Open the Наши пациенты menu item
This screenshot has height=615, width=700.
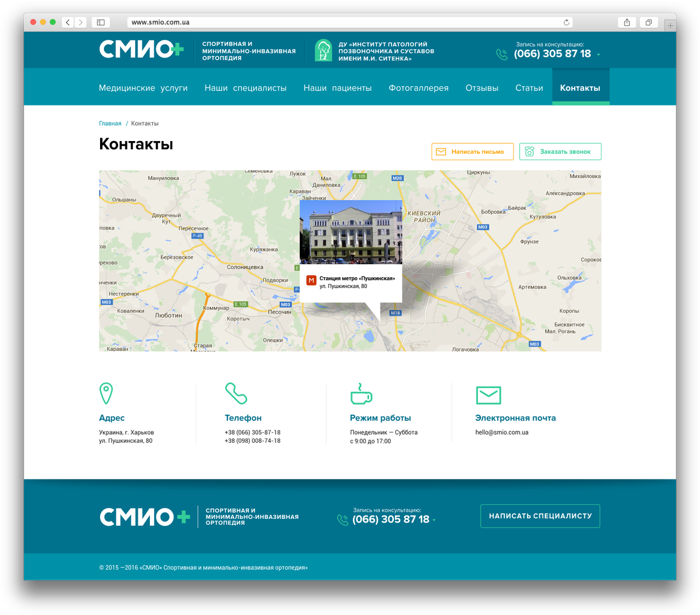[x=337, y=88]
